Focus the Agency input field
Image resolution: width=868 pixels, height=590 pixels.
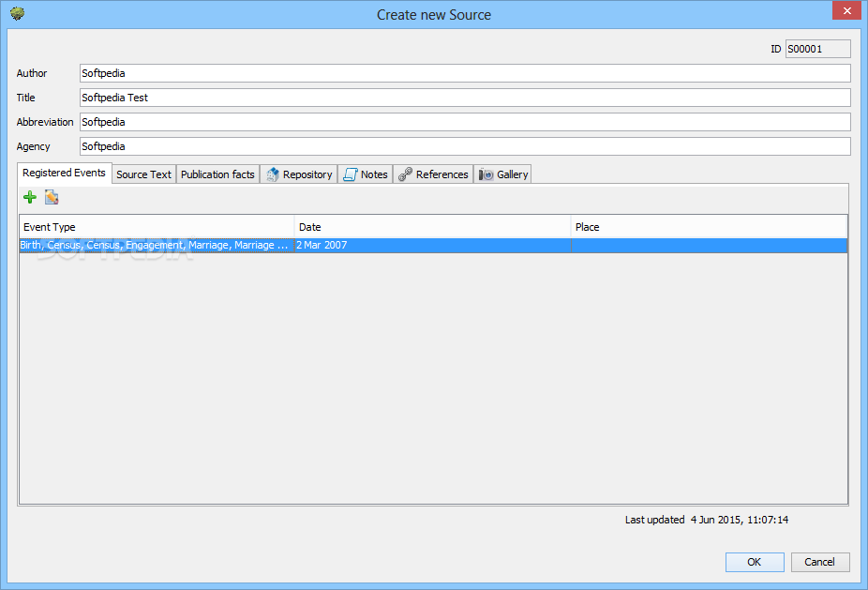tap(465, 146)
